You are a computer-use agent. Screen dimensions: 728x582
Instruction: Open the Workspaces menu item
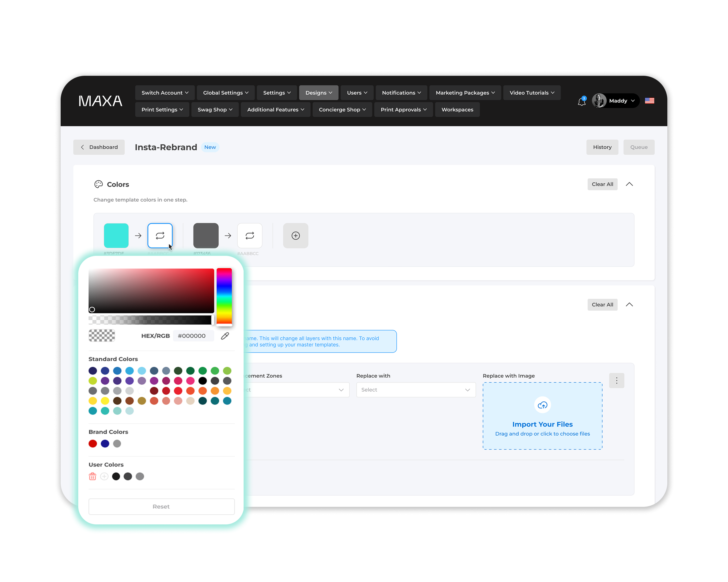click(457, 110)
